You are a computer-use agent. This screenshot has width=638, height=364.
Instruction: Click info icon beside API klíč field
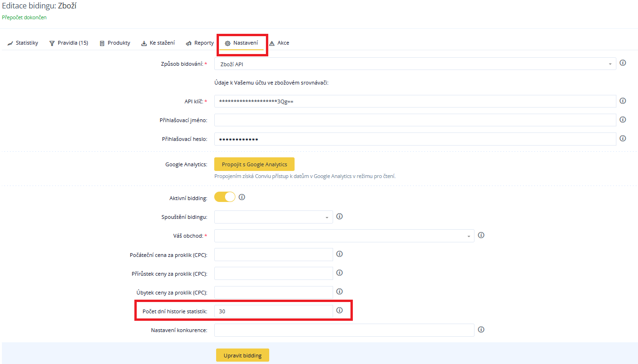coord(623,101)
